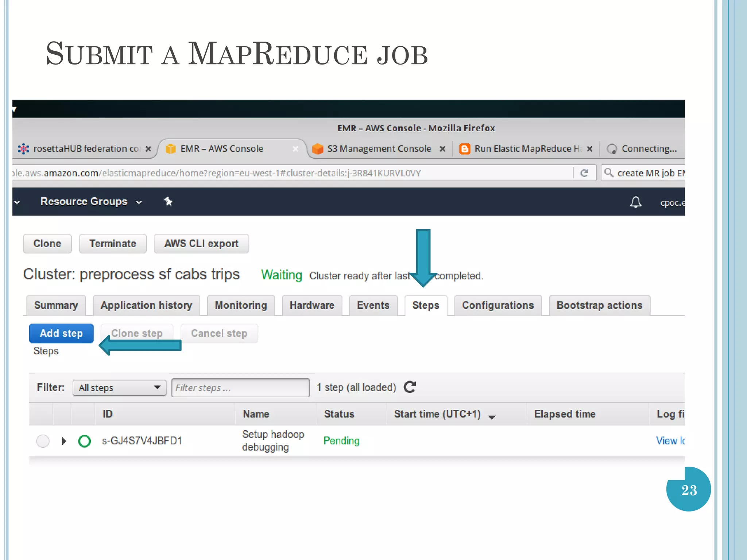Click the Connecting tab loading spinner
This screenshot has height=560, width=747.
pos(612,149)
